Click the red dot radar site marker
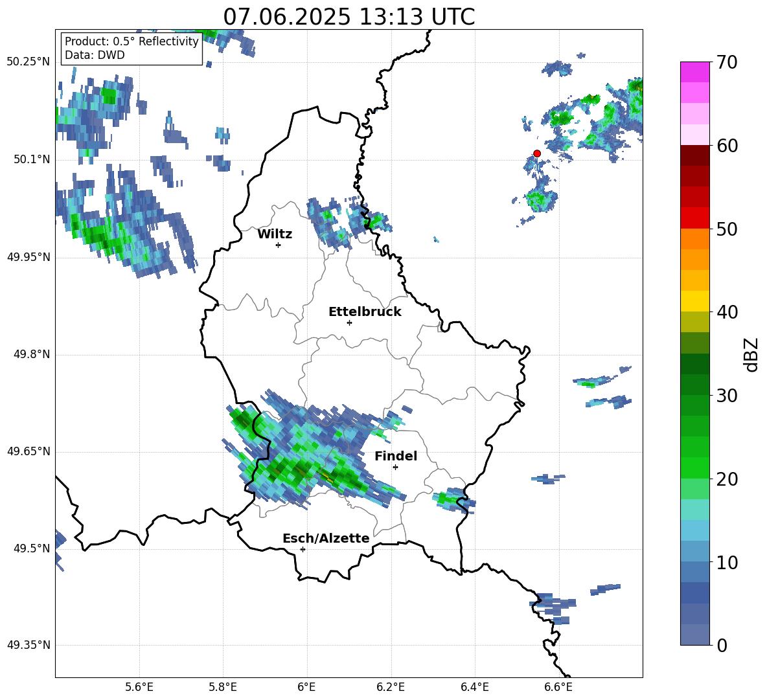The height and width of the screenshot is (700, 767). (x=536, y=153)
